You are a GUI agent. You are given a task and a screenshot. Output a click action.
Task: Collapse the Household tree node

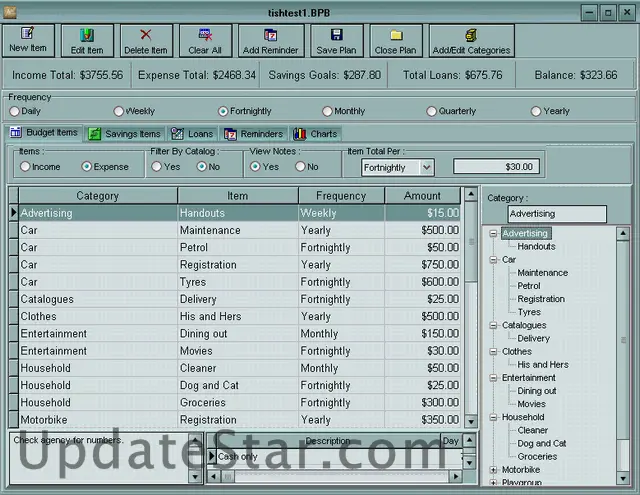(493, 417)
